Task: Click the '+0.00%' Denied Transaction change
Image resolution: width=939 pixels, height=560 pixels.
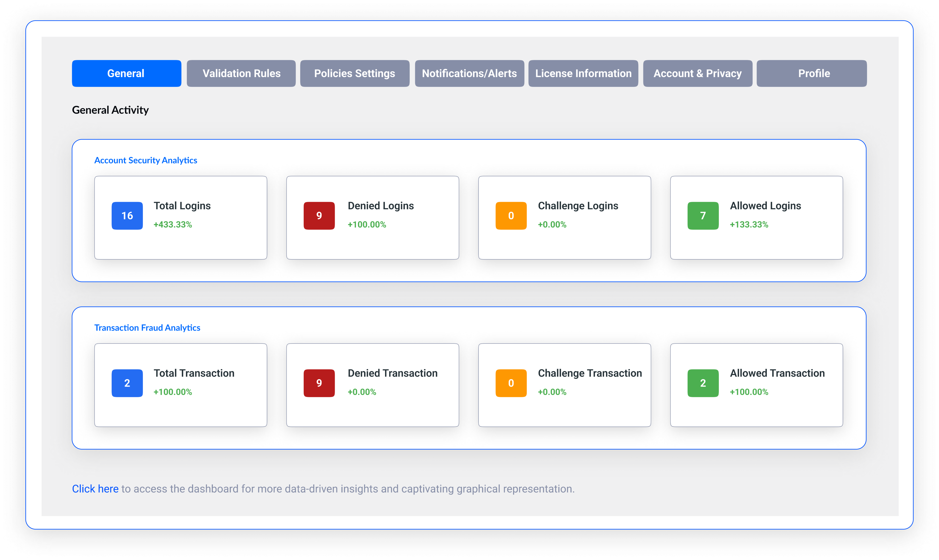Action: [x=362, y=392]
